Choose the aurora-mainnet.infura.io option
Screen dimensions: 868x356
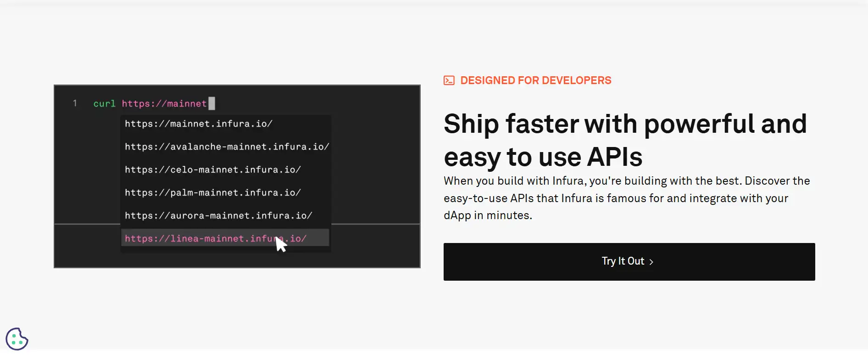tap(218, 216)
